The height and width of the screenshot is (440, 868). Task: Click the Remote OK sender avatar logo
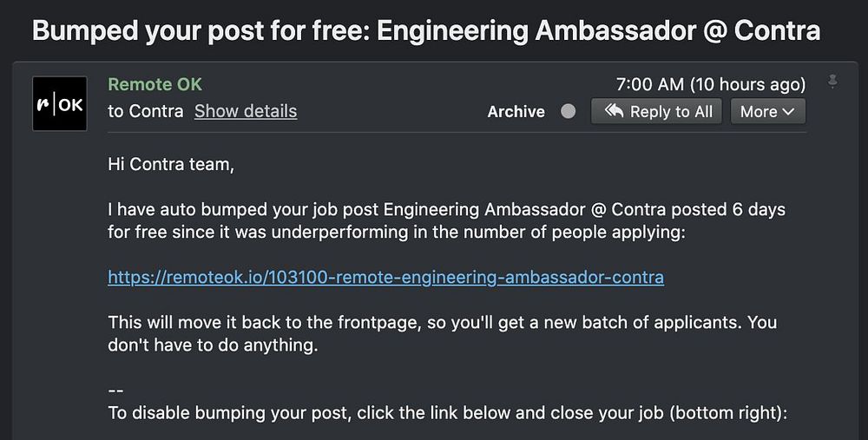(x=60, y=104)
